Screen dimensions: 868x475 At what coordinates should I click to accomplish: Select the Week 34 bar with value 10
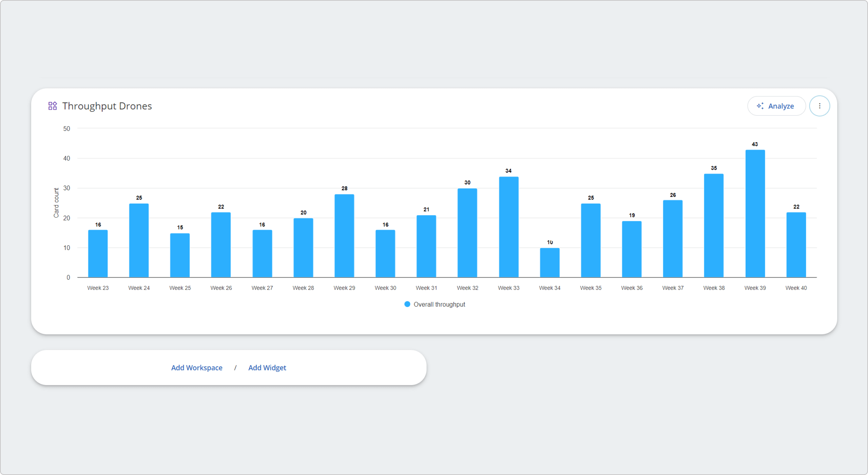pyautogui.click(x=549, y=263)
